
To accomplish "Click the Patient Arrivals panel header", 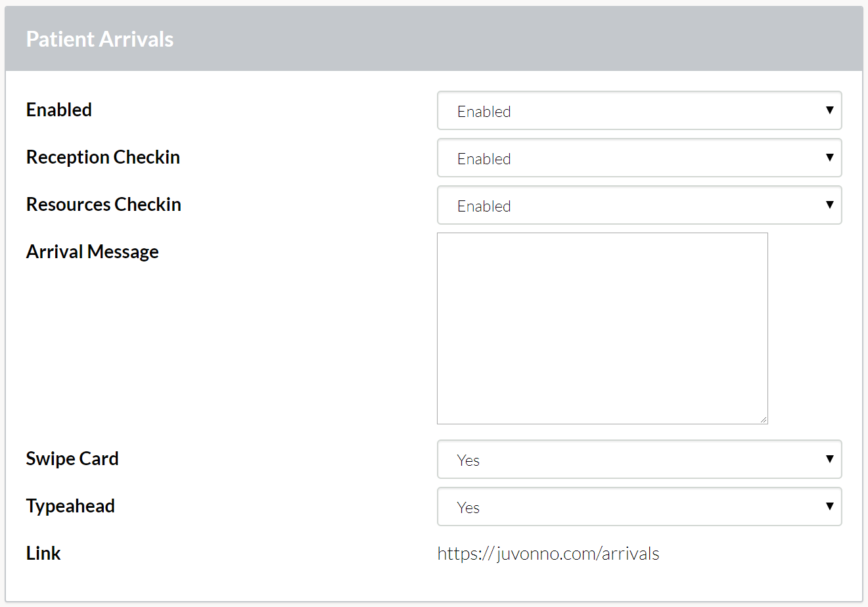I will (x=434, y=39).
